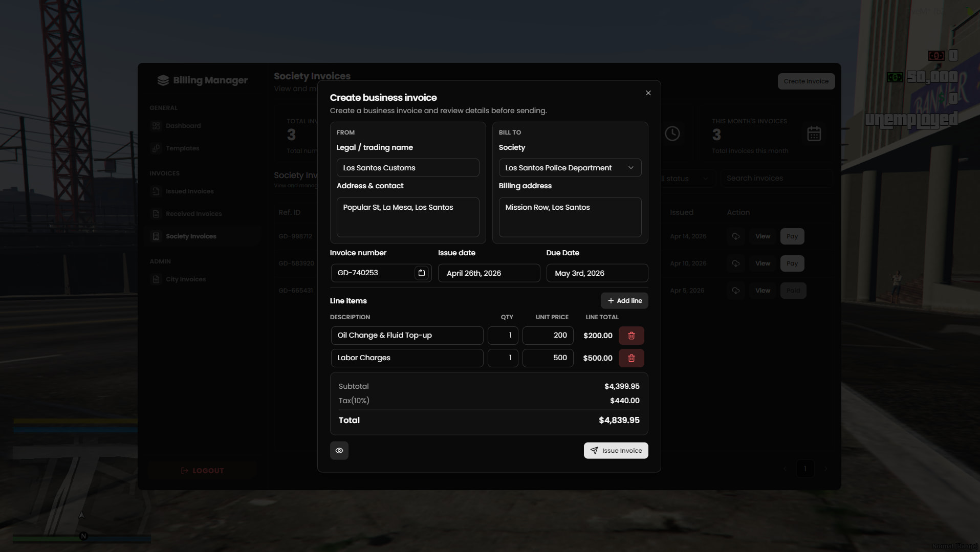980x552 pixels.
Task: View the invoice issued Apr 5, 2026
Action: pyautogui.click(x=763, y=291)
